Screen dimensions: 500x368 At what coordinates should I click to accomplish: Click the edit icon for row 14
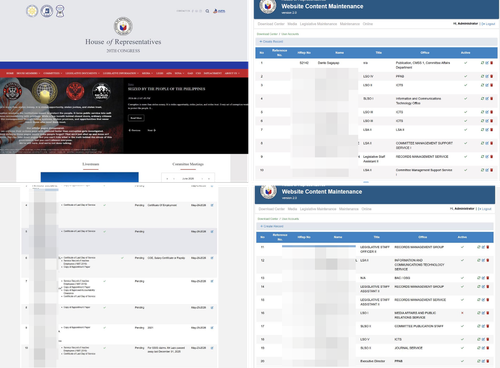[483, 286]
